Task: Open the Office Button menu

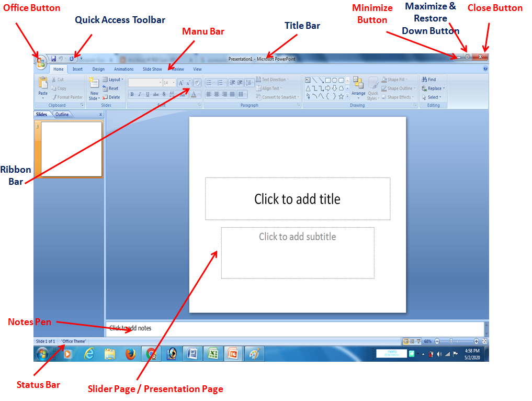Action: [41, 62]
